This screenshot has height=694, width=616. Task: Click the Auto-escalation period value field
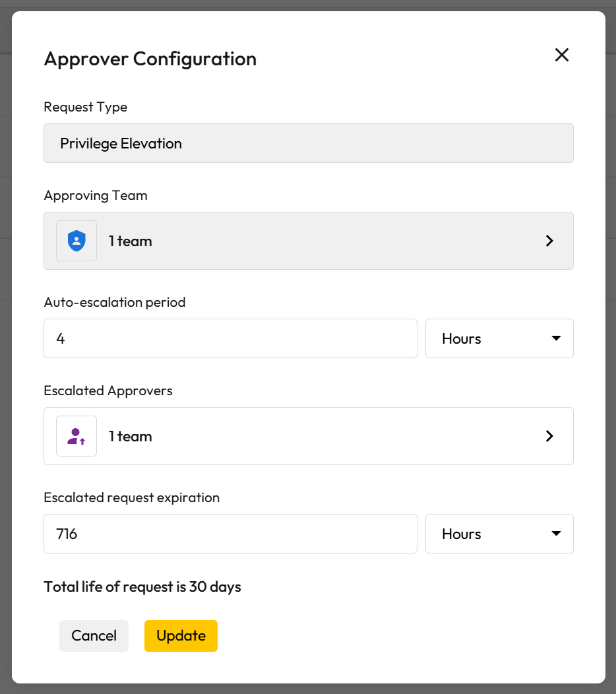click(230, 338)
